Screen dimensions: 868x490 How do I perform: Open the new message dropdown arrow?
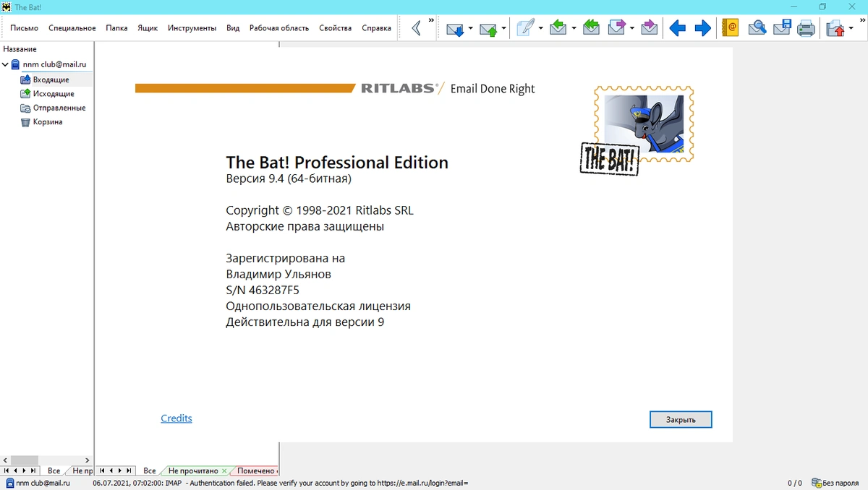(x=540, y=29)
